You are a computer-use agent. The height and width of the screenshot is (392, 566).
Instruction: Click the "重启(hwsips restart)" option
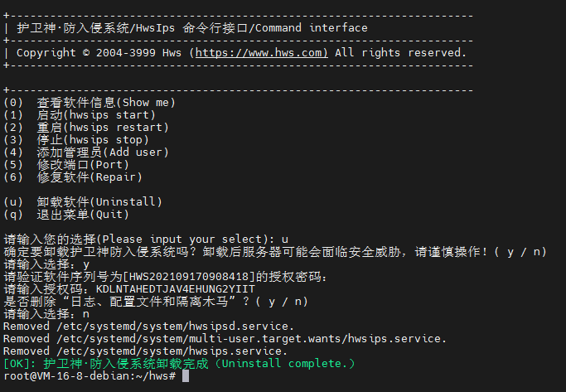(85, 127)
